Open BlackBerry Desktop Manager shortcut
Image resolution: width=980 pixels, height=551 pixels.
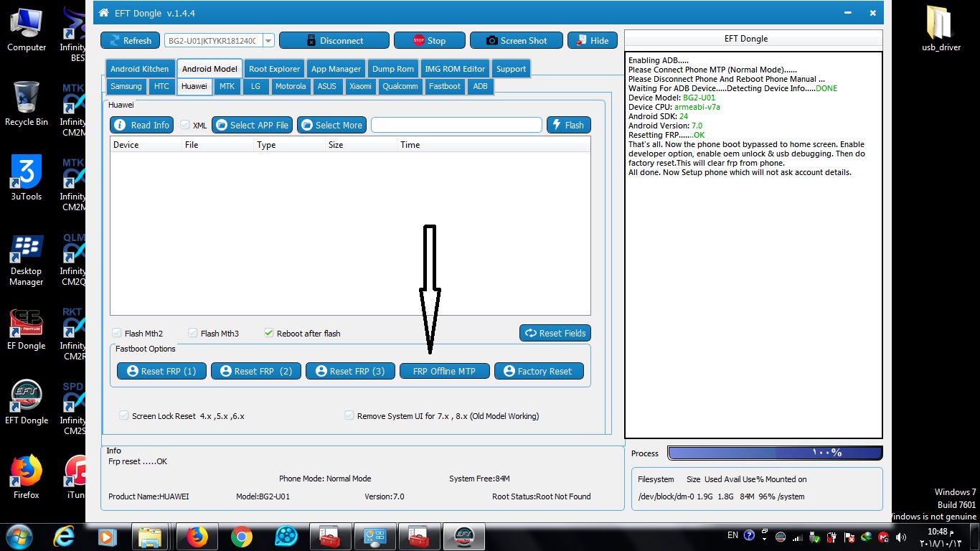(x=27, y=260)
